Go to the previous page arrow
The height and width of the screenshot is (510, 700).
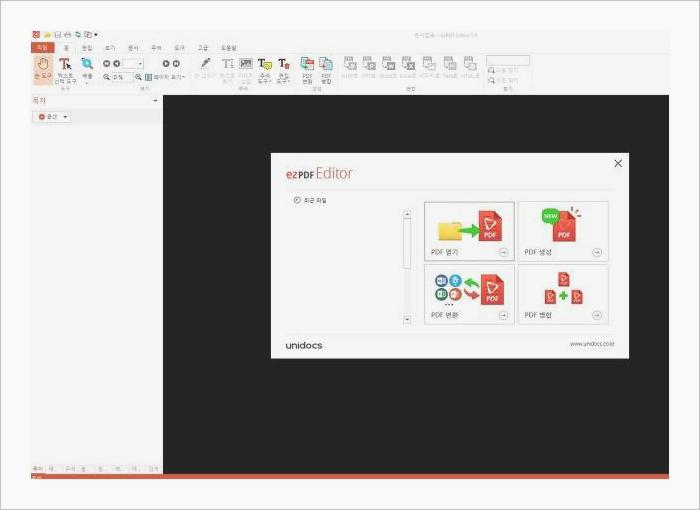[x=116, y=63]
